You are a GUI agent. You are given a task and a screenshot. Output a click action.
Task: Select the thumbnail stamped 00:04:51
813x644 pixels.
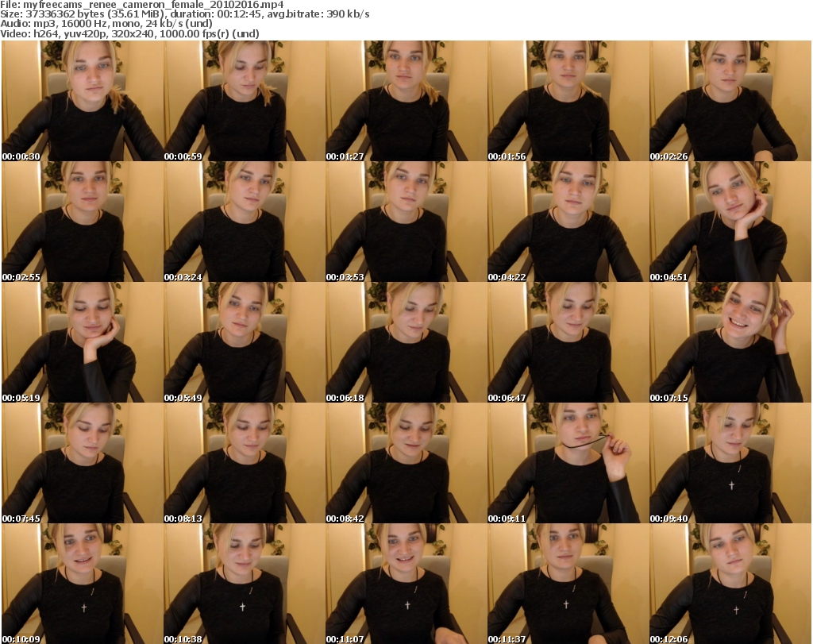[x=730, y=222]
